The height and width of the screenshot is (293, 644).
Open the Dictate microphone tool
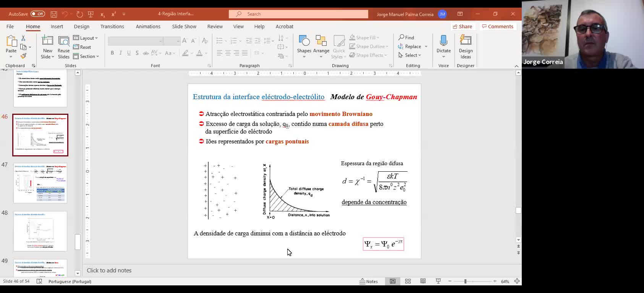[443, 41]
